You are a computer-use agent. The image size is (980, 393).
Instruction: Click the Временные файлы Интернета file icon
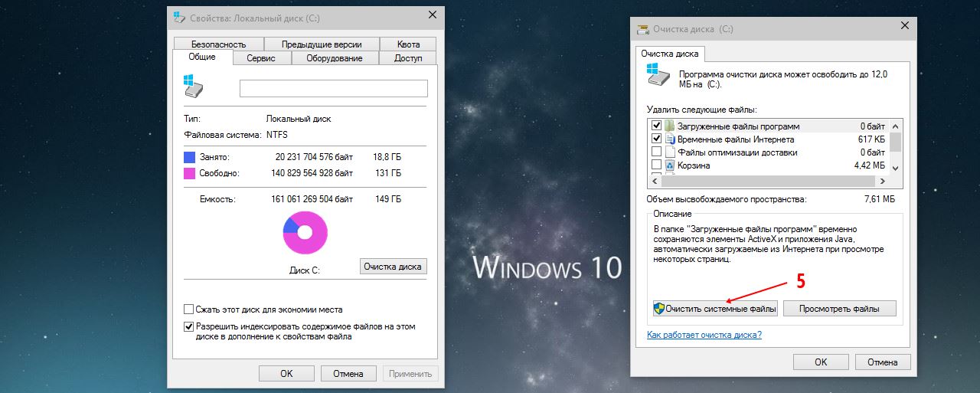click(x=670, y=139)
